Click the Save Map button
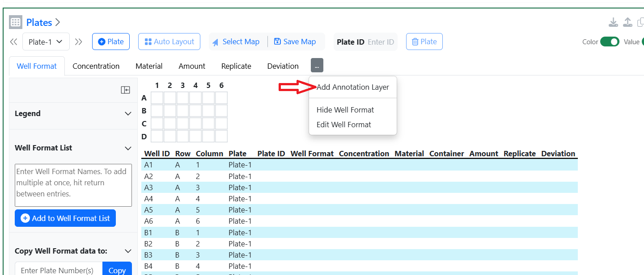This screenshot has width=644, height=275. click(295, 42)
